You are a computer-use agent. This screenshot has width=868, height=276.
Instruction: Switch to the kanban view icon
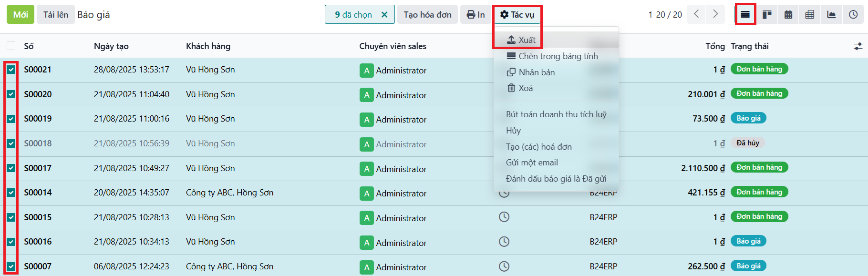pos(767,14)
